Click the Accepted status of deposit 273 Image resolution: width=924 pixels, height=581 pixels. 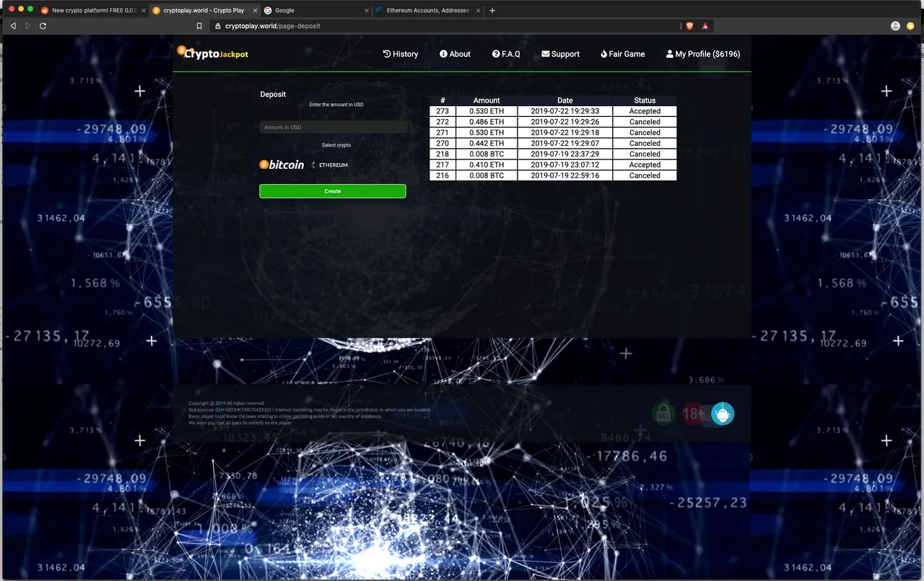coord(645,111)
